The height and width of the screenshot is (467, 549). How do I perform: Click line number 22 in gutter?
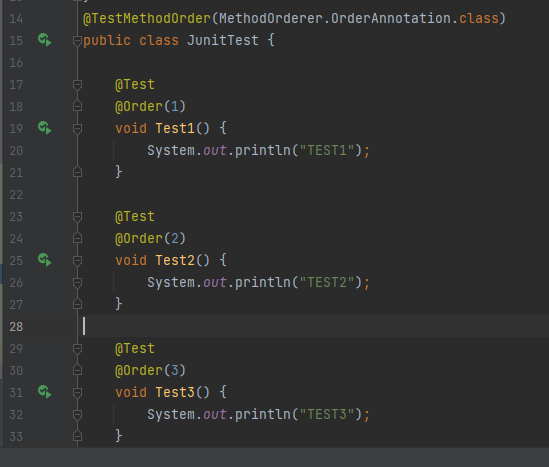[16, 195]
